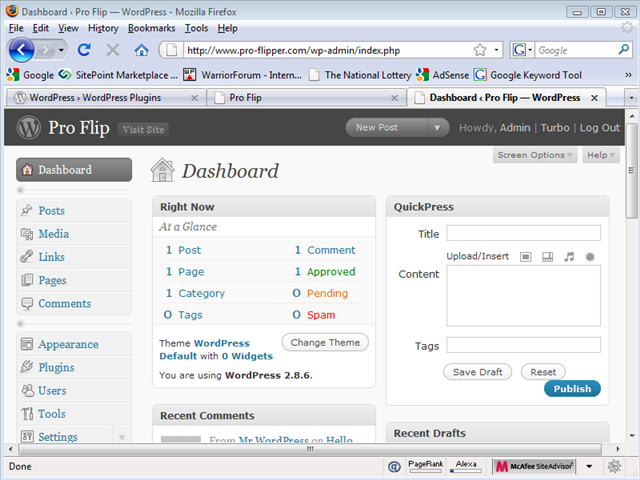Image resolution: width=640 pixels, height=480 pixels.
Task: Click the Appearance icon in sidebar
Action: 27,344
